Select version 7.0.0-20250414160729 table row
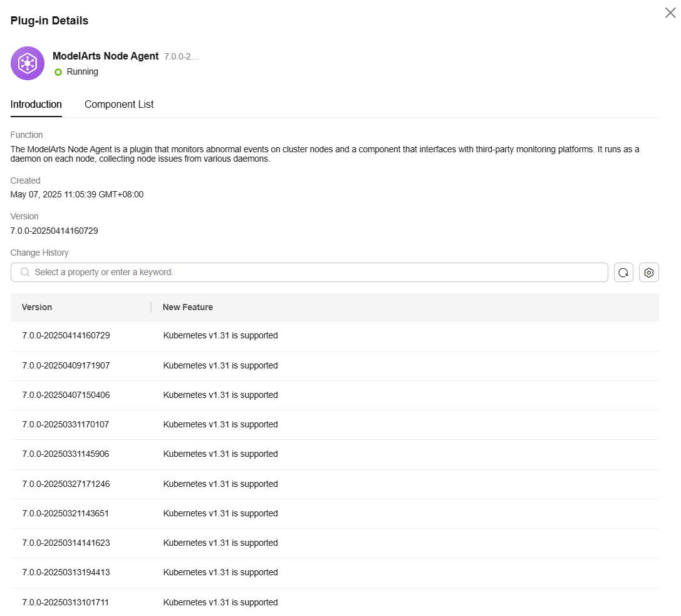Viewport: 681px width, 616px height. click(x=335, y=336)
